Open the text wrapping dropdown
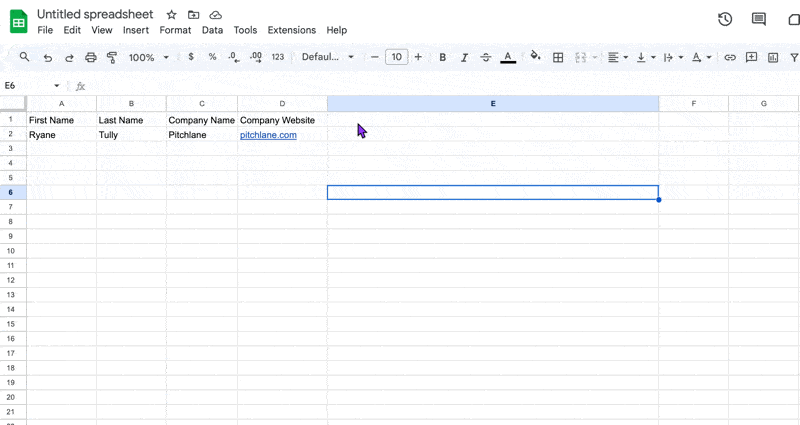 673,57
